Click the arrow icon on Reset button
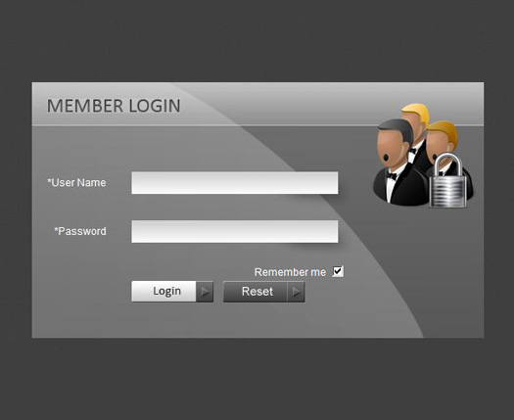 (x=297, y=292)
